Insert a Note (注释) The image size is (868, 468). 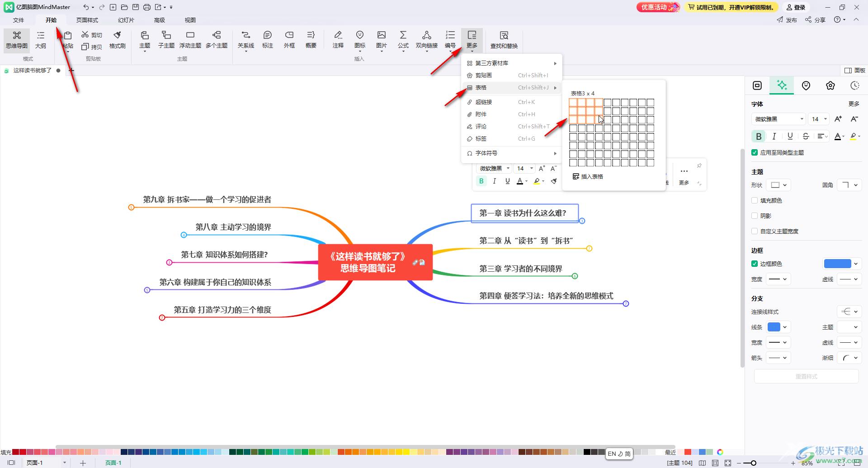pyautogui.click(x=338, y=40)
